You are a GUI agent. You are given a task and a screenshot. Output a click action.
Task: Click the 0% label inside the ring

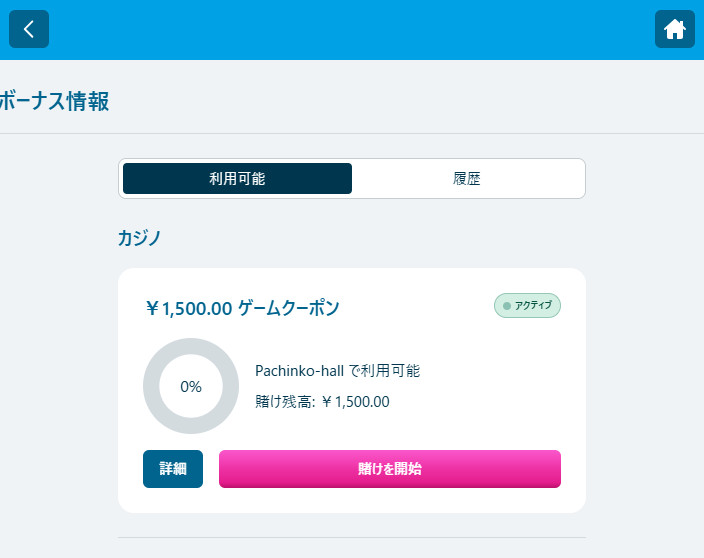[191, 387]
